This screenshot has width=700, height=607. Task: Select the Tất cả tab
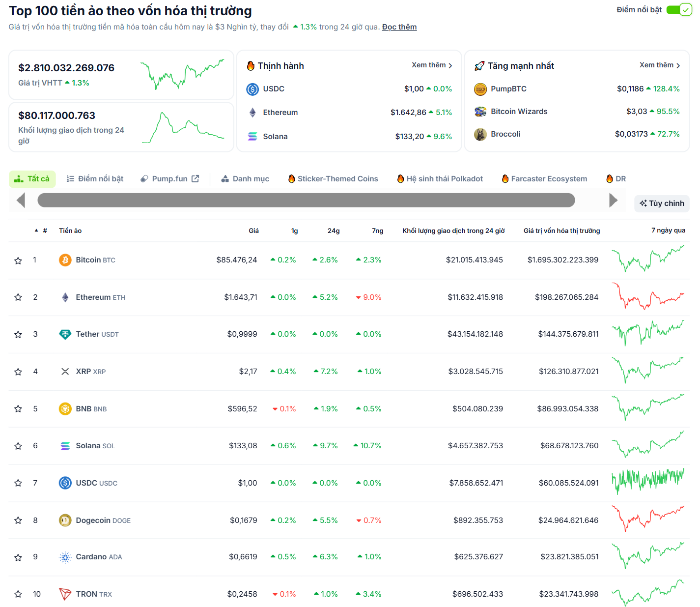tap(32, 179)
